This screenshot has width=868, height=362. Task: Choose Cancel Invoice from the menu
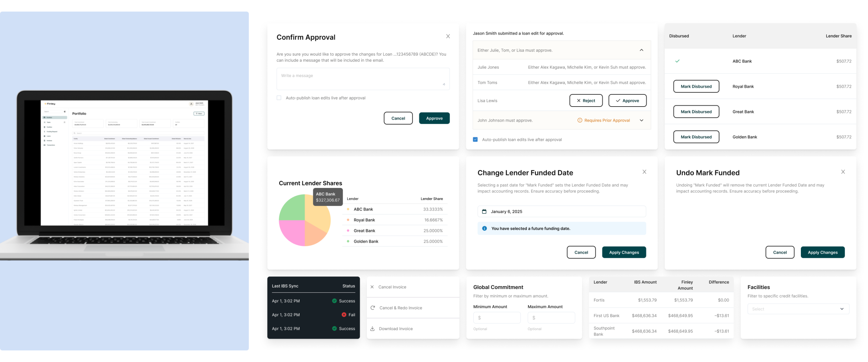point(392,287)
